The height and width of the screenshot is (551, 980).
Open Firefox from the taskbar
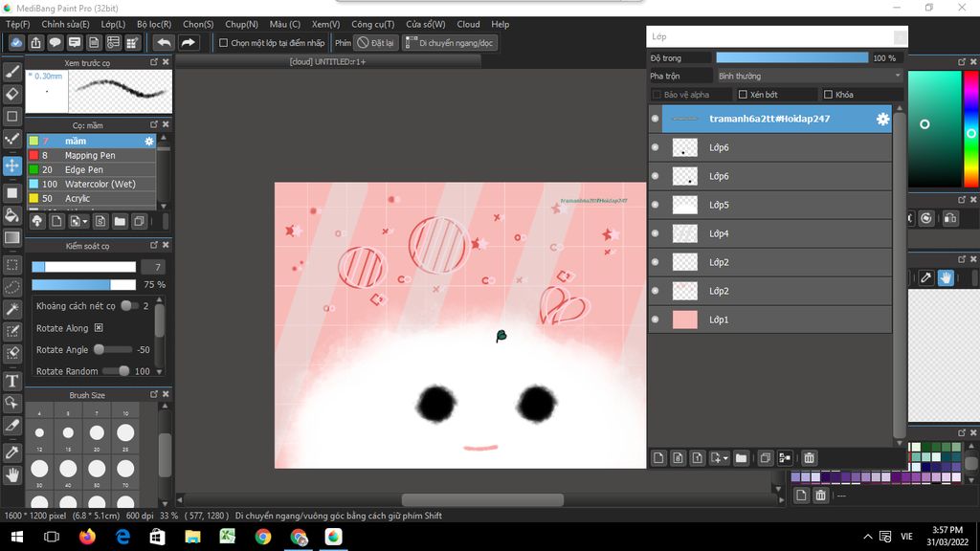tap(87, 537)
